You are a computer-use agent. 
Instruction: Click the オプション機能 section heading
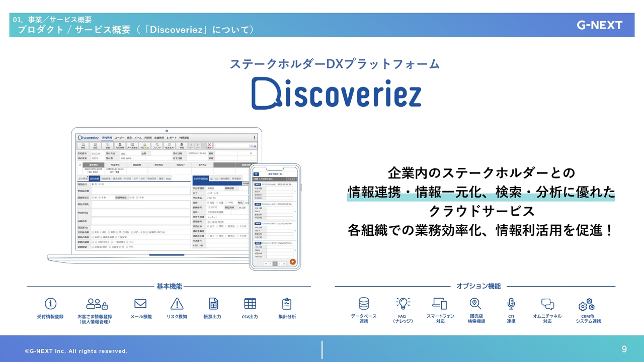(478, 286)
